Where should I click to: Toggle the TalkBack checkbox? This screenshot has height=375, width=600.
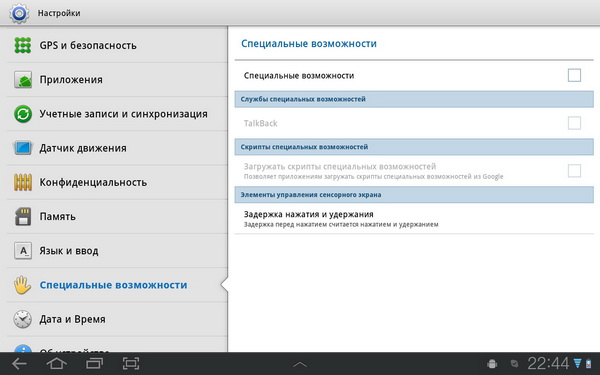click(574, 123)
